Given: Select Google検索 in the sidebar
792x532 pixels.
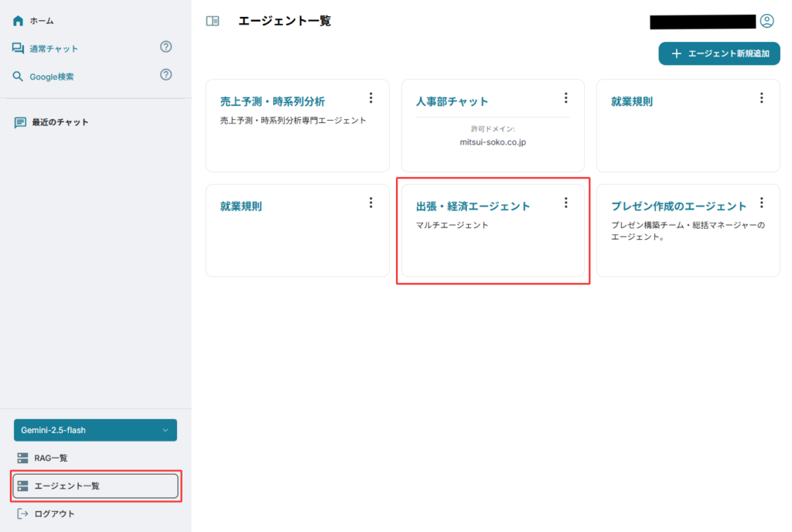Looking at the screenshot, I should coord(51,77).
